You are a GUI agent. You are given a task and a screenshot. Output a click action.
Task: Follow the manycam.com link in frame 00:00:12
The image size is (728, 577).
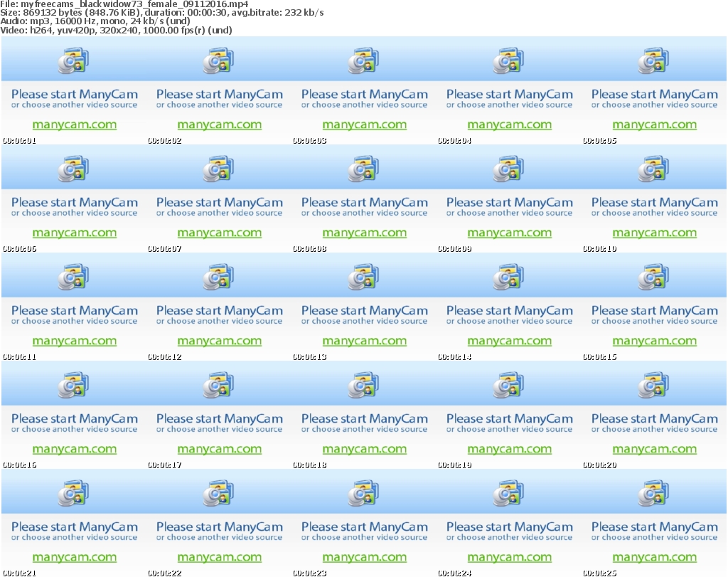(220, 341)
